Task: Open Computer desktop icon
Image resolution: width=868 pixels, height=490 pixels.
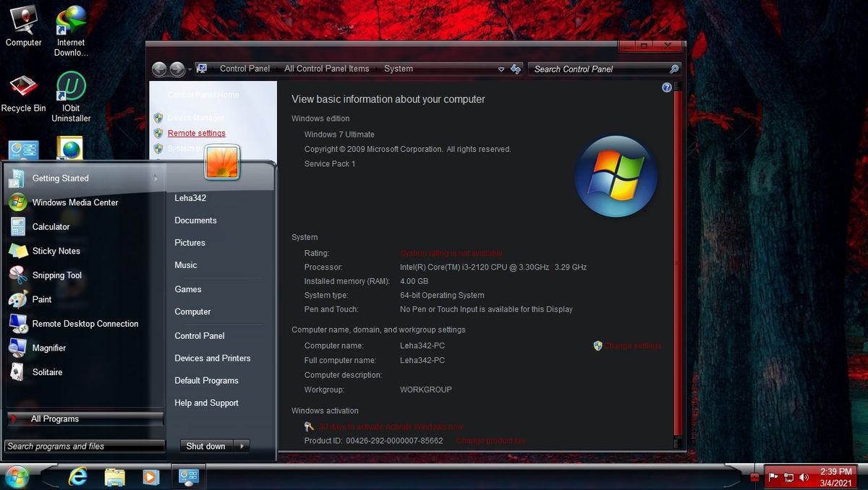Action: click(24, 27)
